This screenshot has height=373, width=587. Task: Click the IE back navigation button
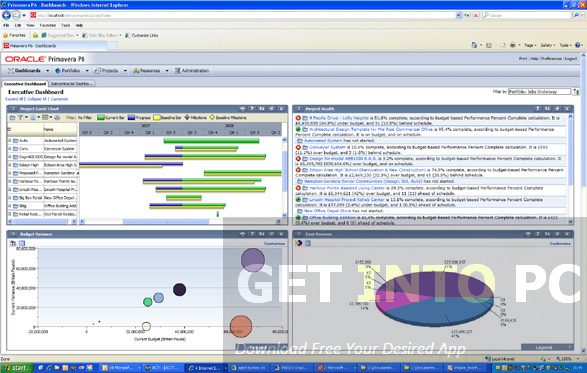point(6,15)
